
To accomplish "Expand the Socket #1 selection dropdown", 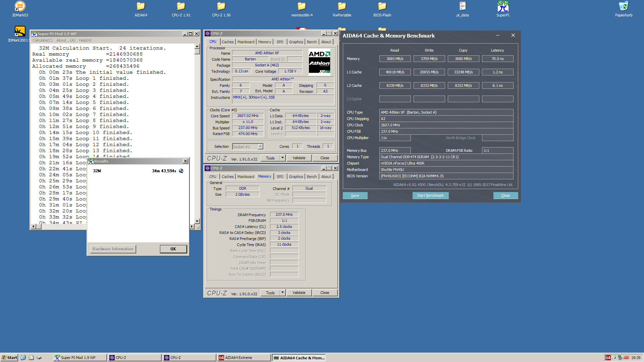I will 260,147.
